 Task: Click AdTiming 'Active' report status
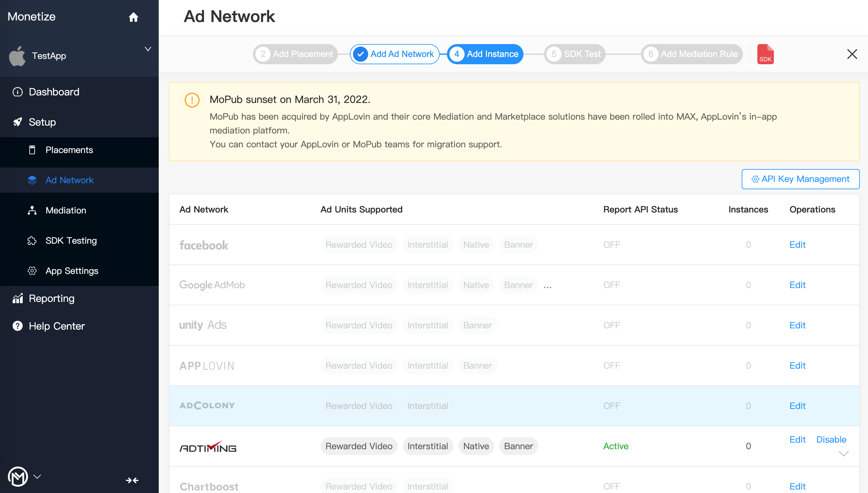[616, 446]
